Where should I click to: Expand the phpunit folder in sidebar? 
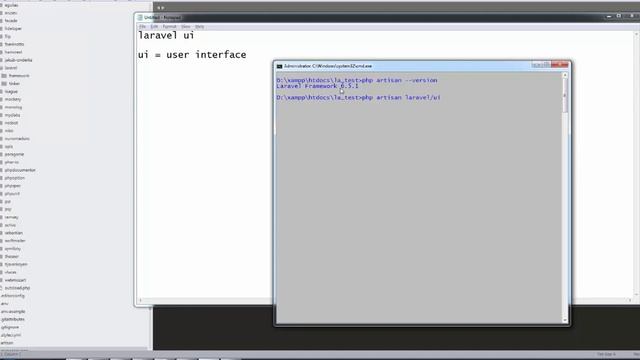(12, 193)
